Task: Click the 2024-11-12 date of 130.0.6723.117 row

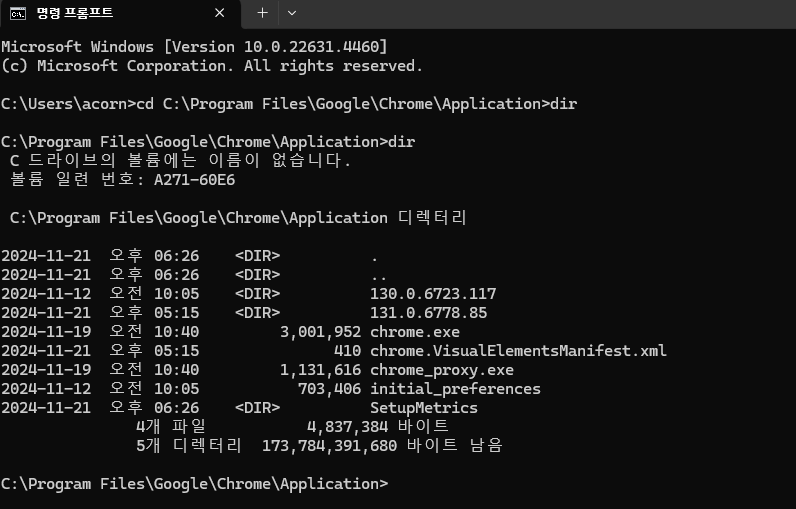Action: click(46, 294)
